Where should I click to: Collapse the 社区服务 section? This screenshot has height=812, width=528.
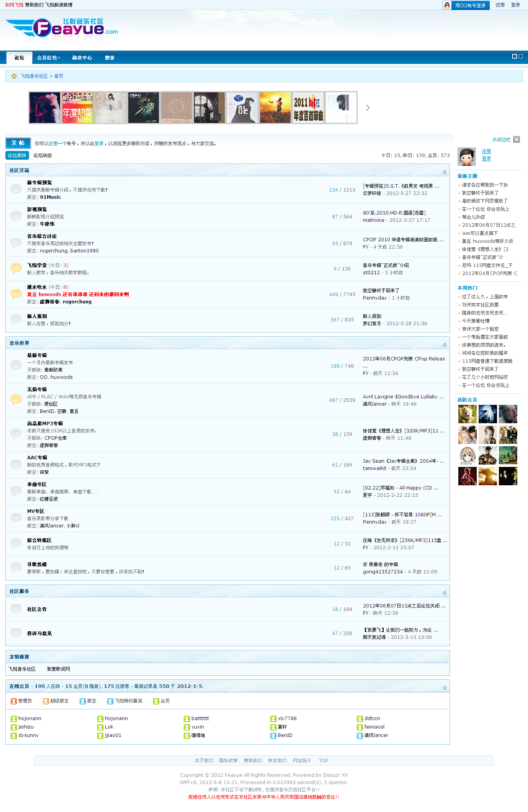(x=445, y=593)
